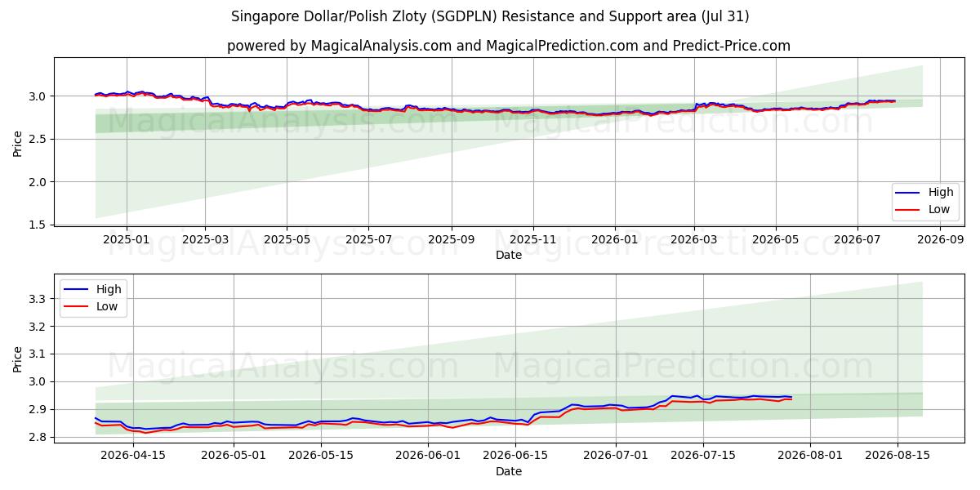Click the '2025-09' tick label

[451, 239]
